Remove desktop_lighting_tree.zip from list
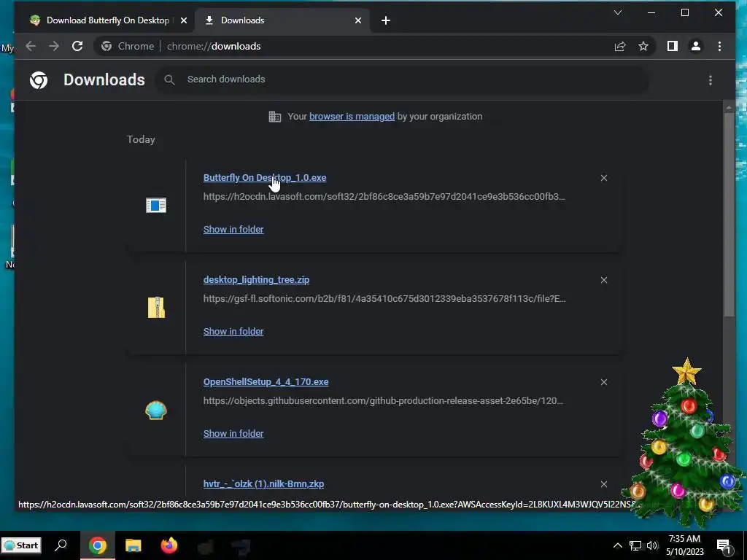This screenshot has width=747, height=560. [603, 280]
